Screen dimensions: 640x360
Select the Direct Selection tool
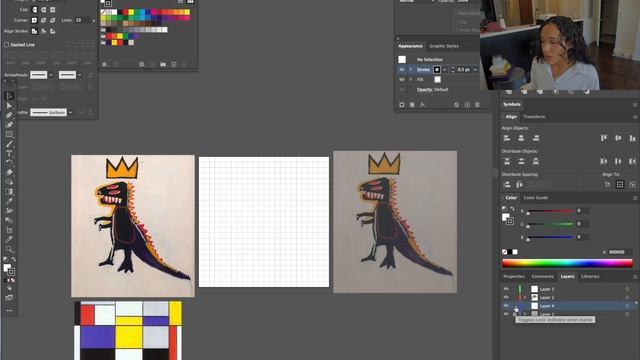coord(9,106)
